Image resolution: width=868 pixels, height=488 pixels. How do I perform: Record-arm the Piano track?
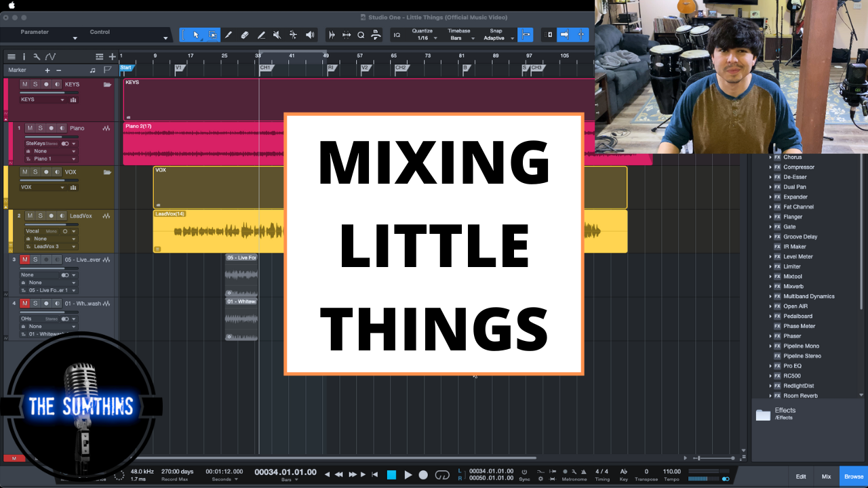(52, 128)
